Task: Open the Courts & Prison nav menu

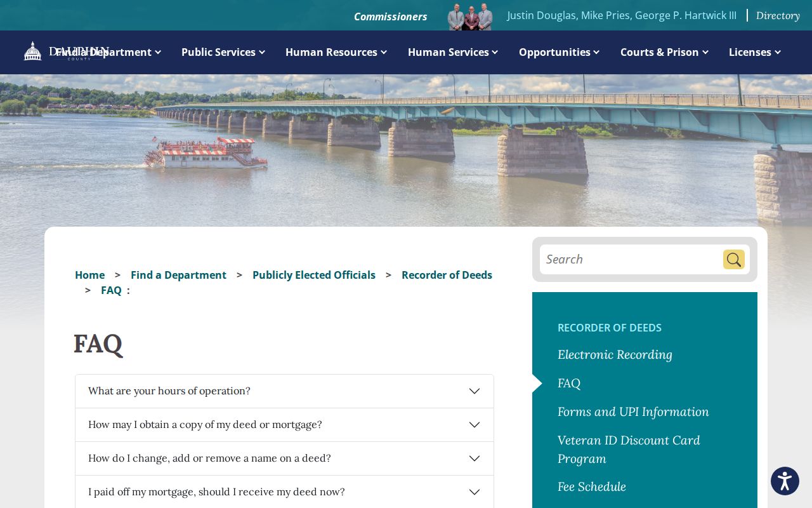Action: coord(664,52)
